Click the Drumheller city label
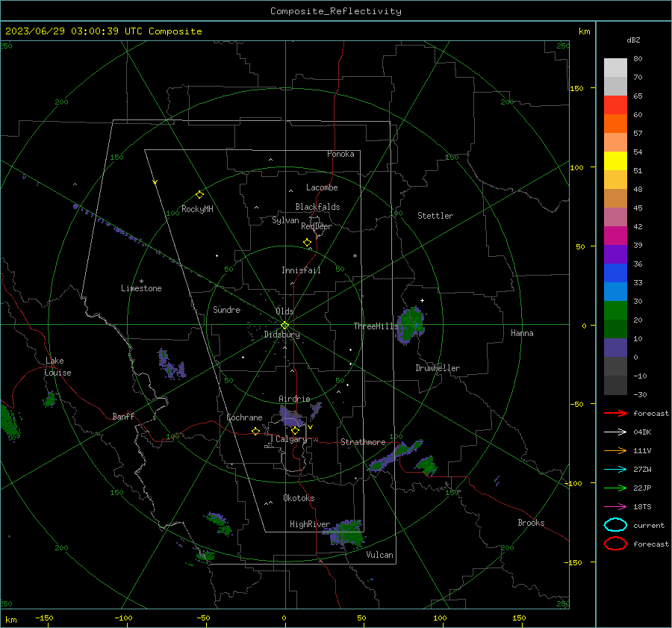This screenshot has width=672, height=628. tap(438, 368)
